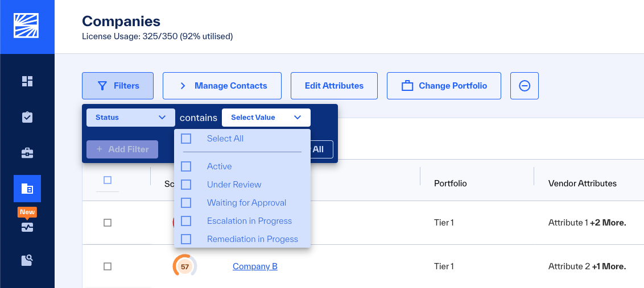Select the highlighted Companies sidebar icon
The width and height of the screenshot is (644, 288).
(x=27, y=189)
